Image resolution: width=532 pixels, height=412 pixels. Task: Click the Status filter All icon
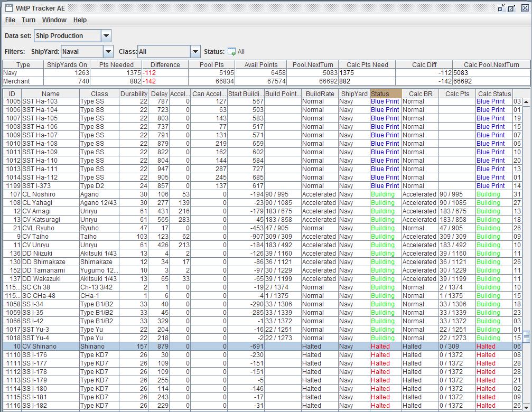pyautogui.click(x=231, y=52)
